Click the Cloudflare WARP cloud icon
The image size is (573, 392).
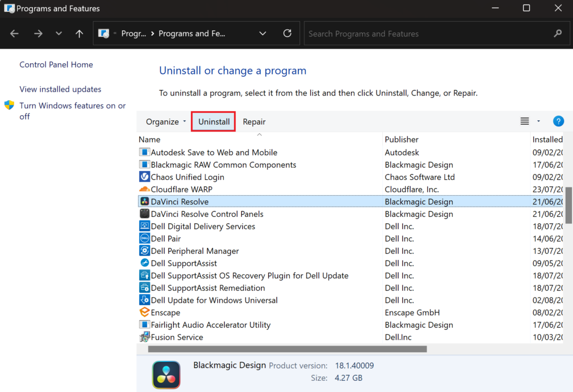pyautogui.click(x=144, y=189)
